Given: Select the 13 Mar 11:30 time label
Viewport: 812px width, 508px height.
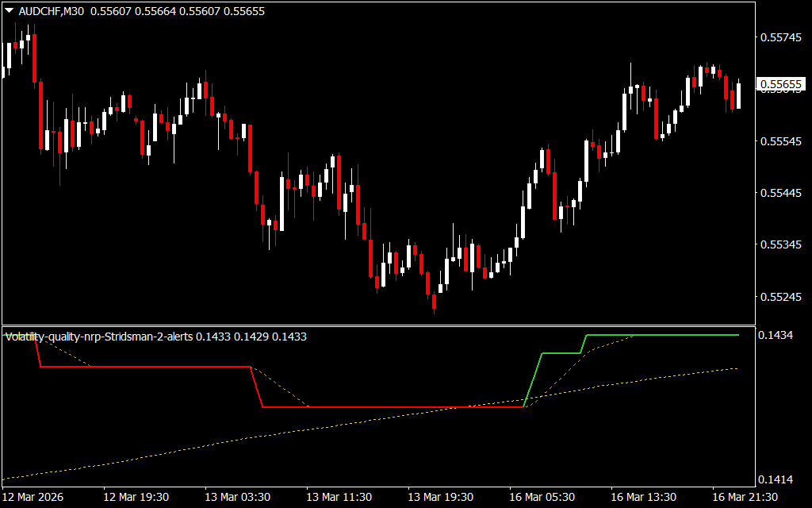Looking at the screenshot, I should 339,497.
